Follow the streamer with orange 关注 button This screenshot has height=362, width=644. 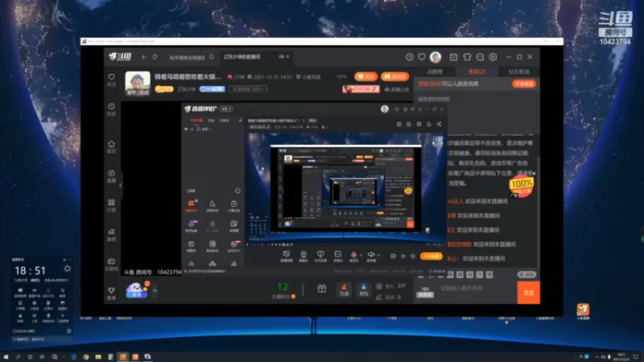(x=365, y=76)
